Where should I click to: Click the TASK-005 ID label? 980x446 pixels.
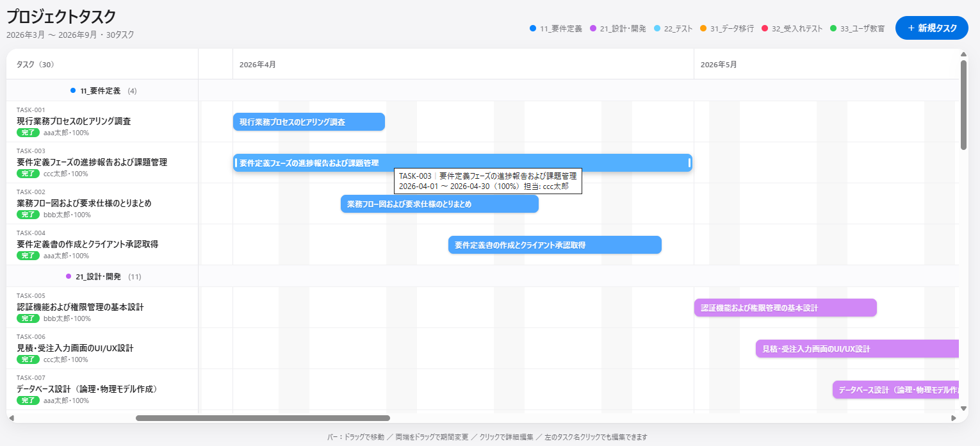click(x=31, y=295)
